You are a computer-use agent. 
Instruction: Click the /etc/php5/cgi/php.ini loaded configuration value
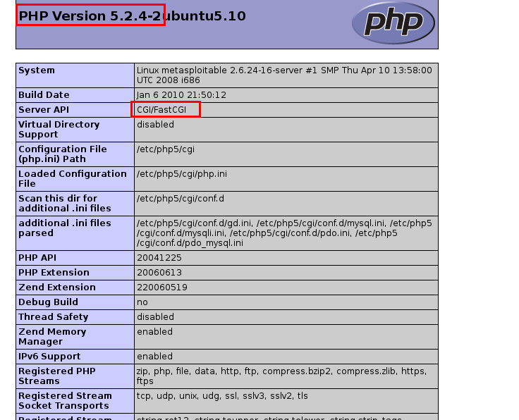click(182, 173)
